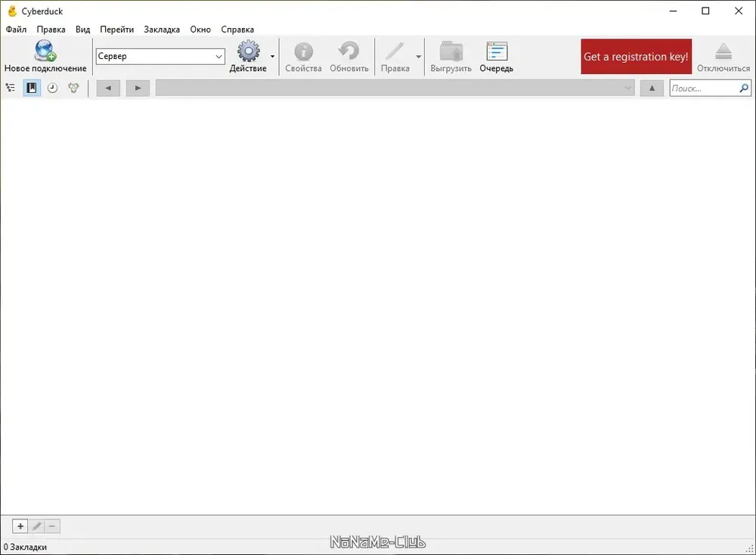The height and width of the screenshot is (555, 756).
Task: Click the Правка pencil toolbar icon
Action: point(395,51)
